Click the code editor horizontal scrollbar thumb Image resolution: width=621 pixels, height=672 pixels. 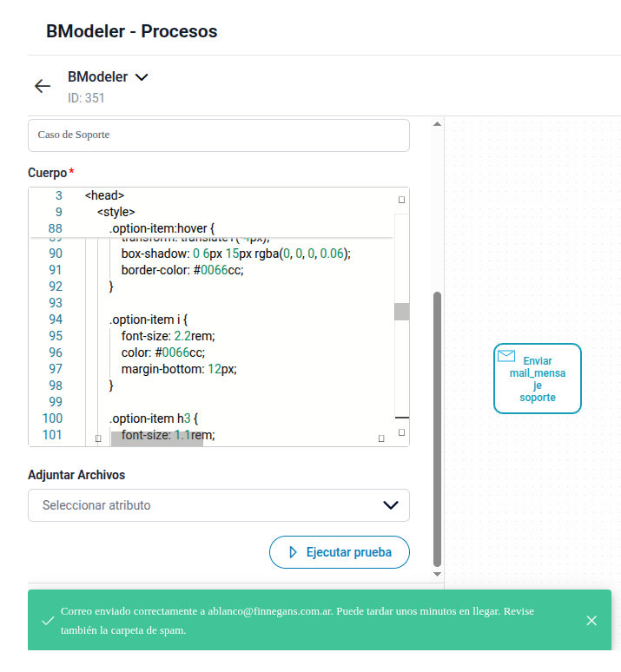pyautogui.click(x=157, y=438)
